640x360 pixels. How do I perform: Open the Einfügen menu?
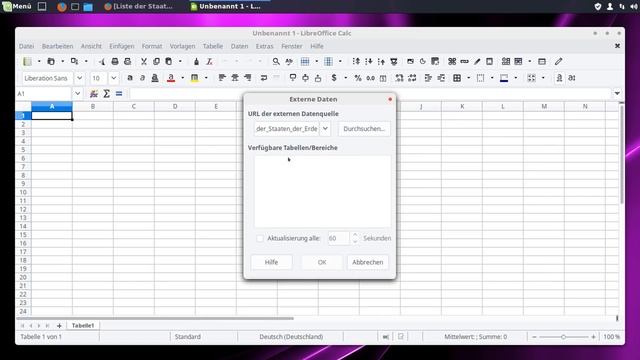[122, 46]
